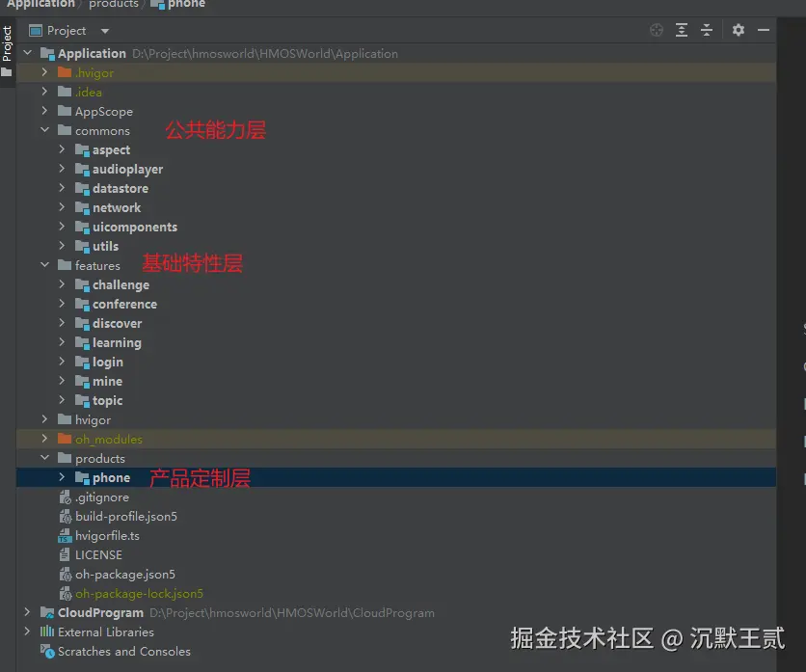Click the locate/select opened file icon

(657, 30)
